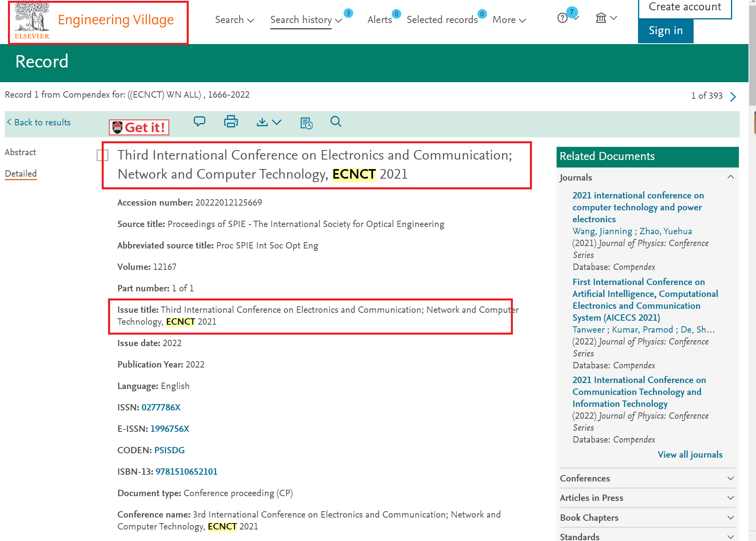Open the Alerts menu item
The width and height of the screenshot is (756, 541).
click(x=380, y=19)
